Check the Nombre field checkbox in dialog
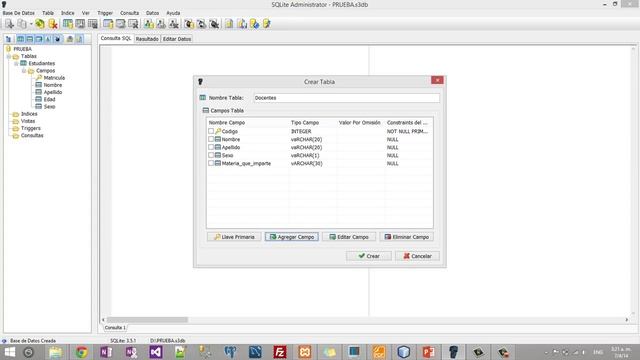This screenshot has height=360, width=640. pos(211,139)
